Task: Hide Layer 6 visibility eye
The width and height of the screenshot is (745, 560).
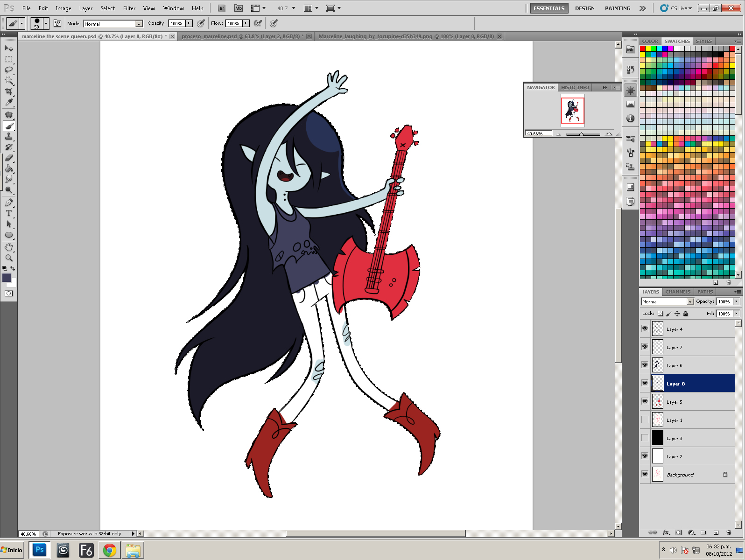Action: point(645,365)
